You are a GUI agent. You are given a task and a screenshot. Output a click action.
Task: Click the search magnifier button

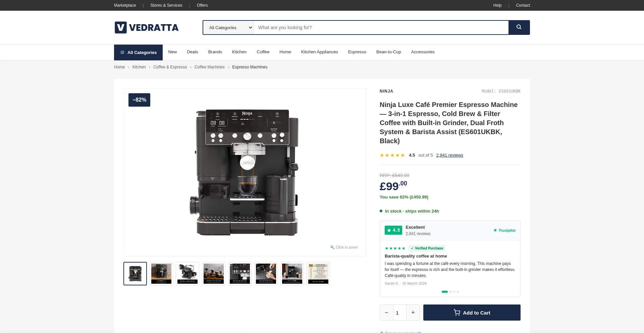(x=519, y=27)
